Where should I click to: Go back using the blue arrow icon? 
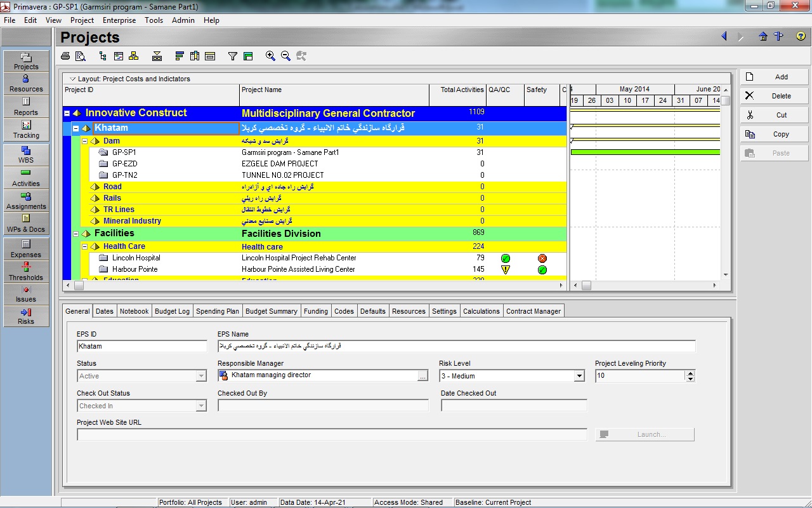(724, 36)
